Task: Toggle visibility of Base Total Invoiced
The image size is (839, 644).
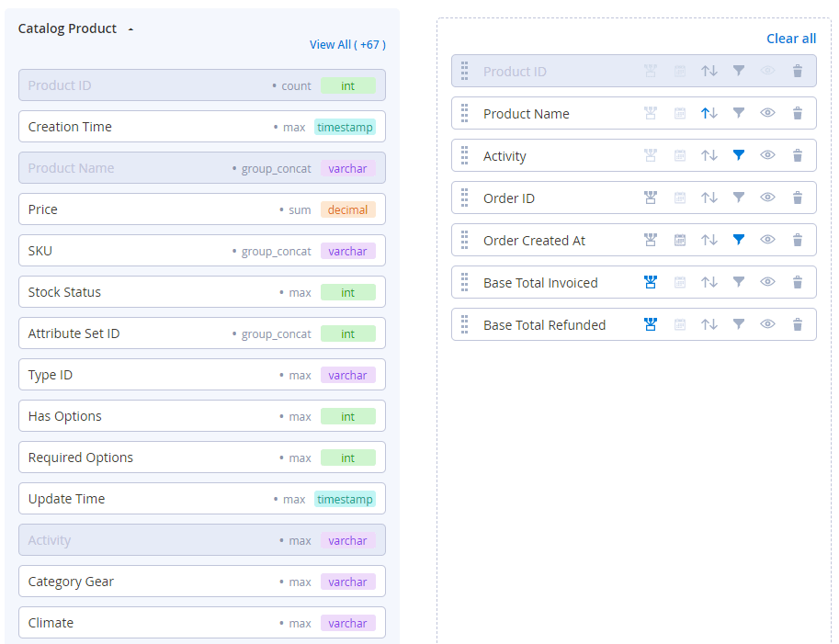Action: pyautogui.click(x=767, y=283)
